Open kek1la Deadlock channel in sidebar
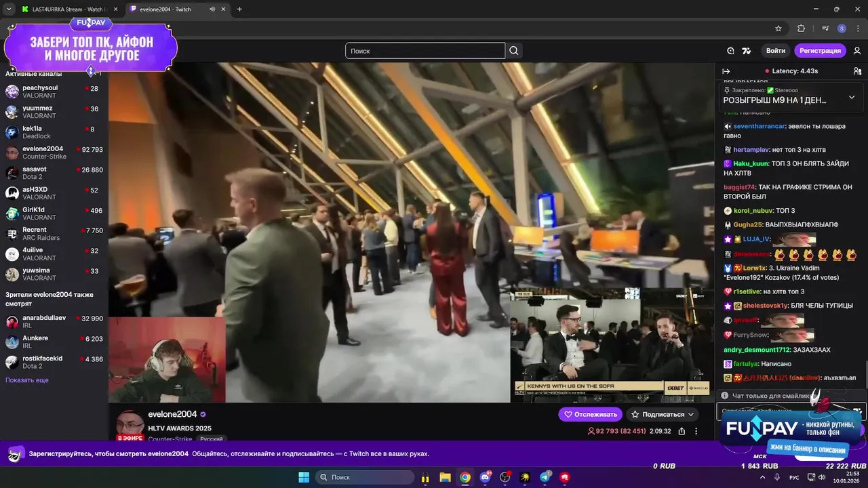 click(x=54, y=132)
